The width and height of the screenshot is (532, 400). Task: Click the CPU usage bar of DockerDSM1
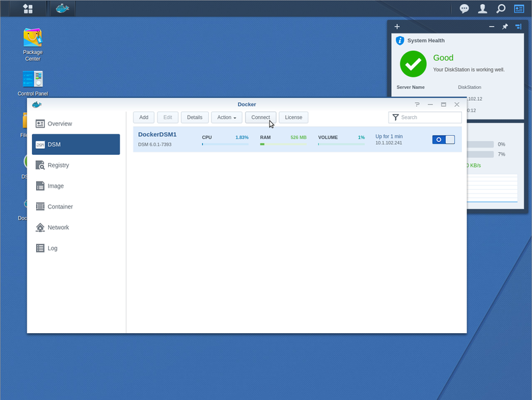tap(226, 144)
